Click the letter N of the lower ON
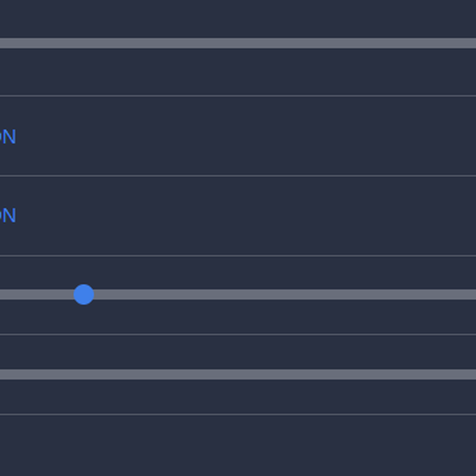This screenshot has height=476, width=476. coord(10,216)
